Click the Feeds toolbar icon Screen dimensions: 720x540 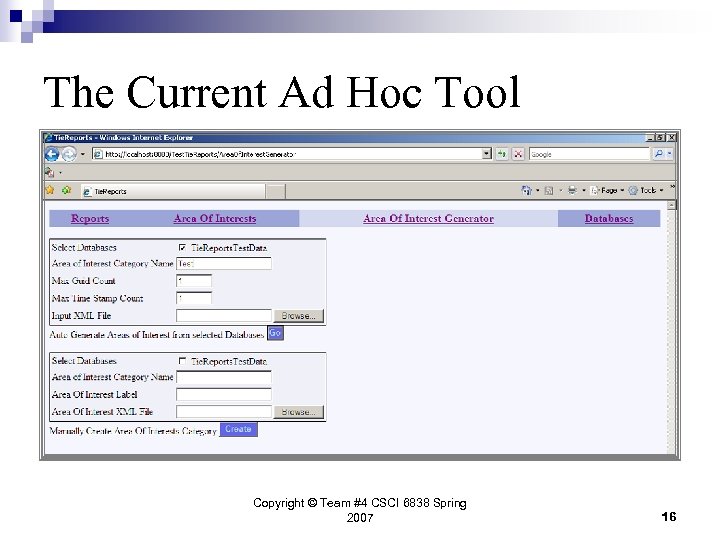click(549, 191)
